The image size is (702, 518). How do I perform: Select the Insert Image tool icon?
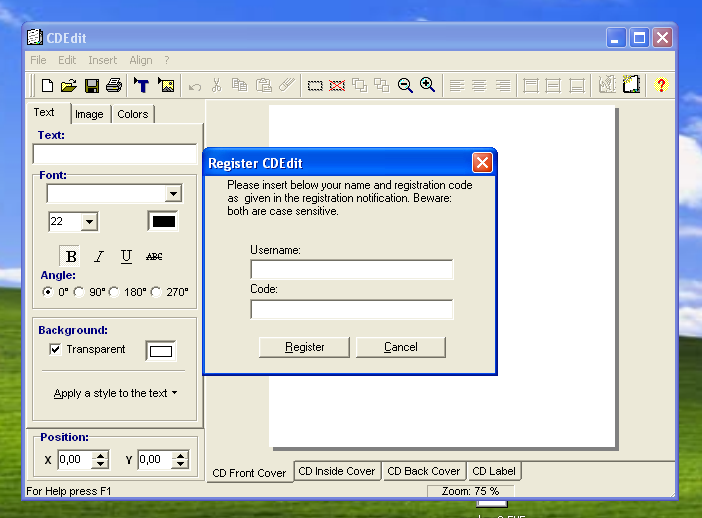(166, 86)
